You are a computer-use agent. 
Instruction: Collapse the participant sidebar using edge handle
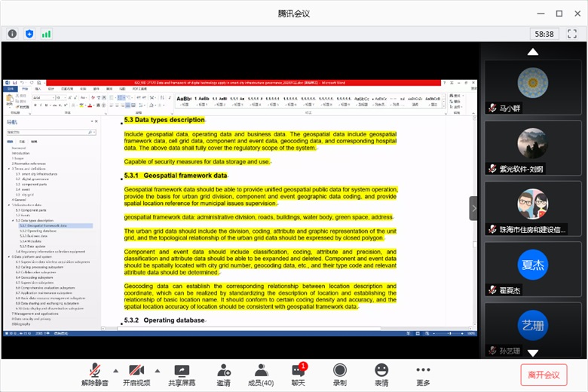click(473, 208)
